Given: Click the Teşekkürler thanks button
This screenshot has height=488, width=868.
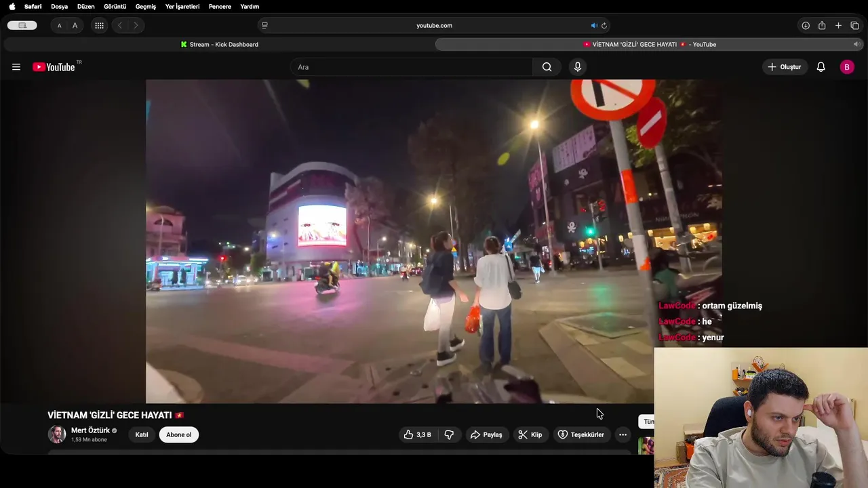Looking at the screenshot, I should [x=581, y=435].
